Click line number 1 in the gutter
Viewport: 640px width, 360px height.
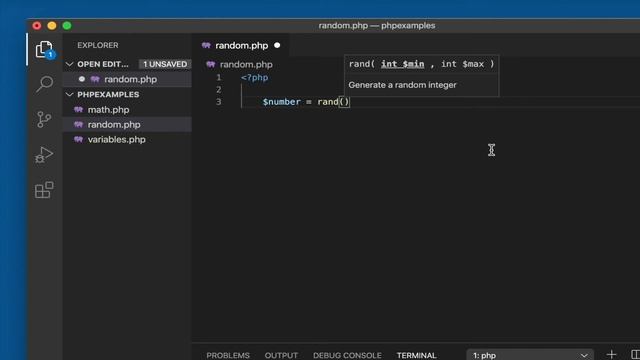[x=219, y=78]
